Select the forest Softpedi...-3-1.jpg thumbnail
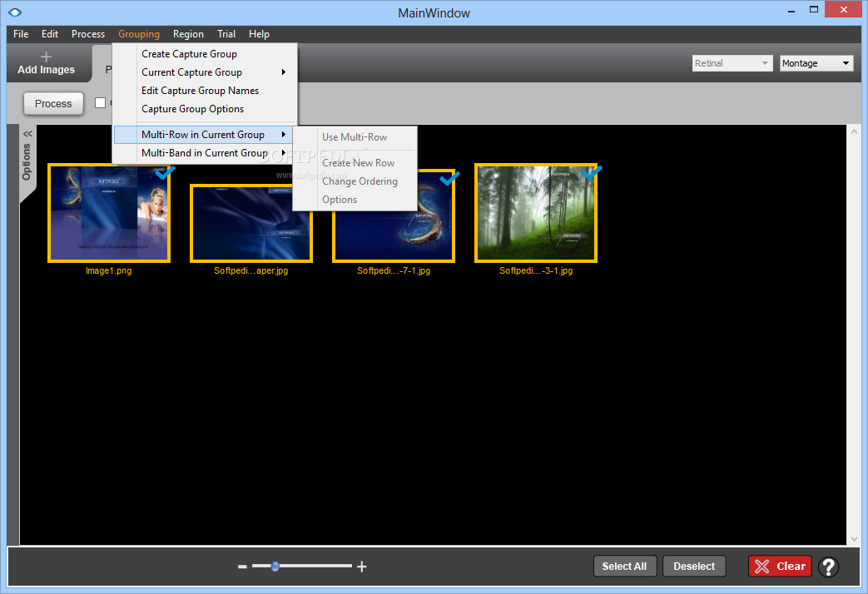 [536, 213]
